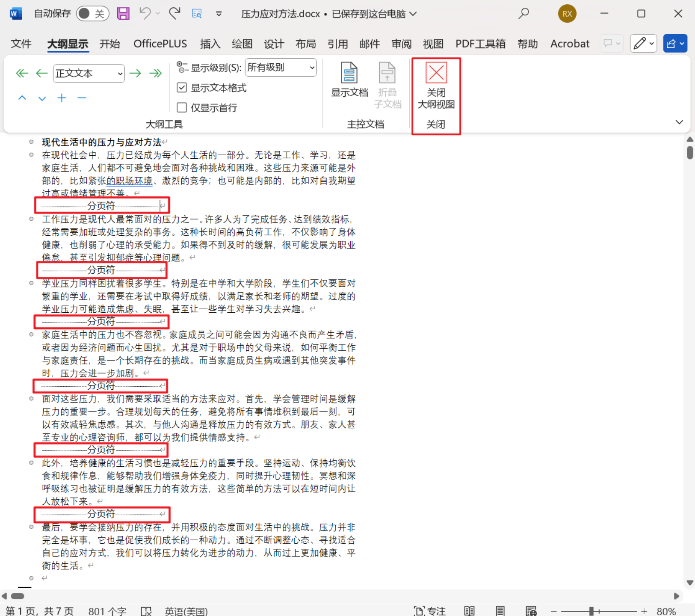Open the 显示级别 dropdown showing 所有级别
Screen dimensions: 695x616
[x=280, y=67]
